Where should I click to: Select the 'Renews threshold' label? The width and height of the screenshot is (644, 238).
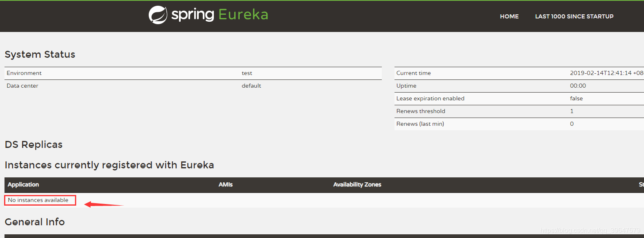pyautogui.click(x=420, y=111)
